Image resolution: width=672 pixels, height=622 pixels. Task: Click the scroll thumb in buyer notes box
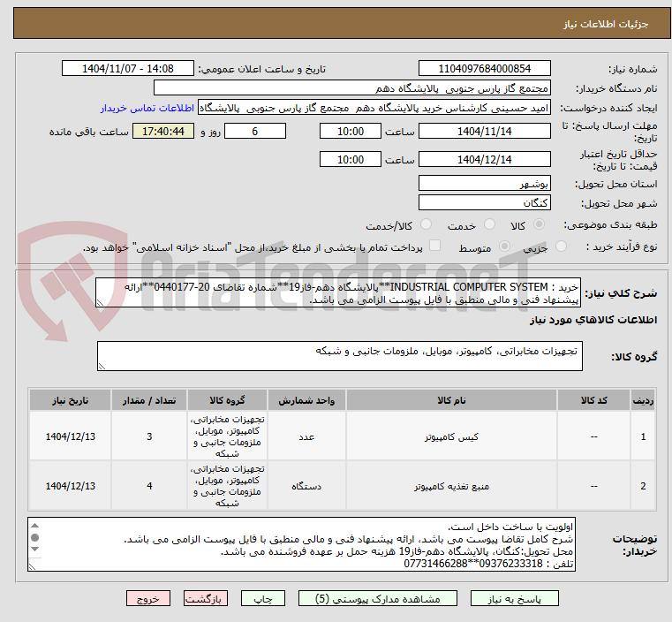point(35,537)
